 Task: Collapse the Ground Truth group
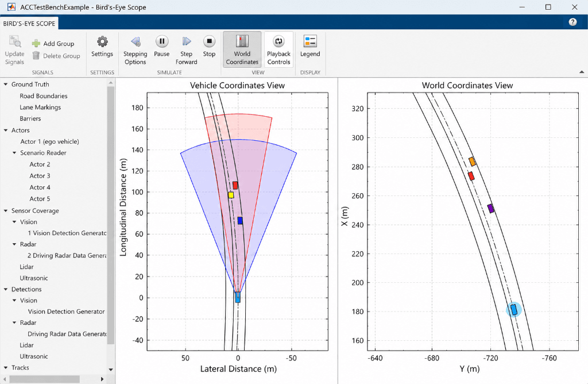pos(6,85)
